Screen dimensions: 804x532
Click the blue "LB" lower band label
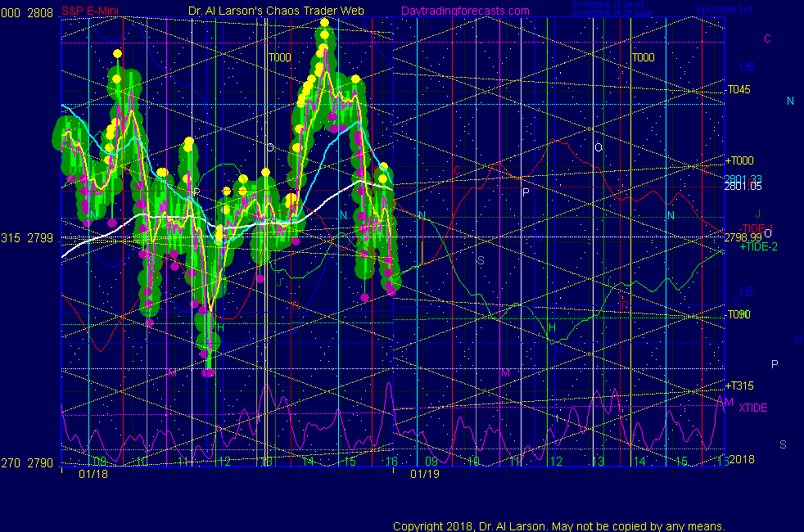(x=747, y=291)
